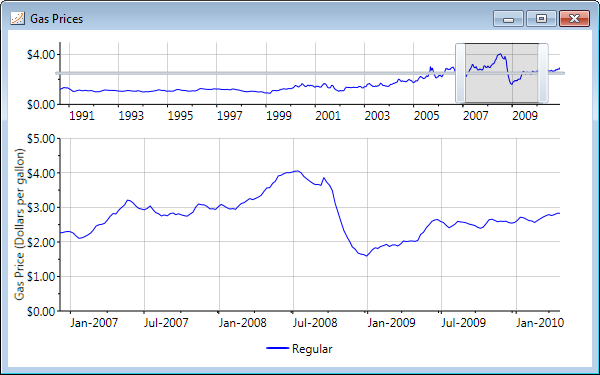The height and width of the screenshot is (375, 600).
Task: Click the blue Regular legend line swatch
Action: [277, 348]
